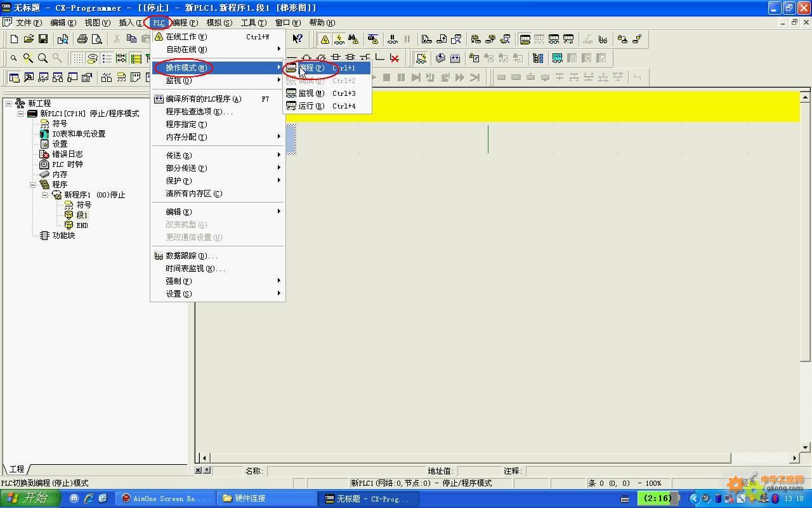Expand the 强制(F) submenu
This screenshot has width=812, height=508.
click(x=218, y=281)
